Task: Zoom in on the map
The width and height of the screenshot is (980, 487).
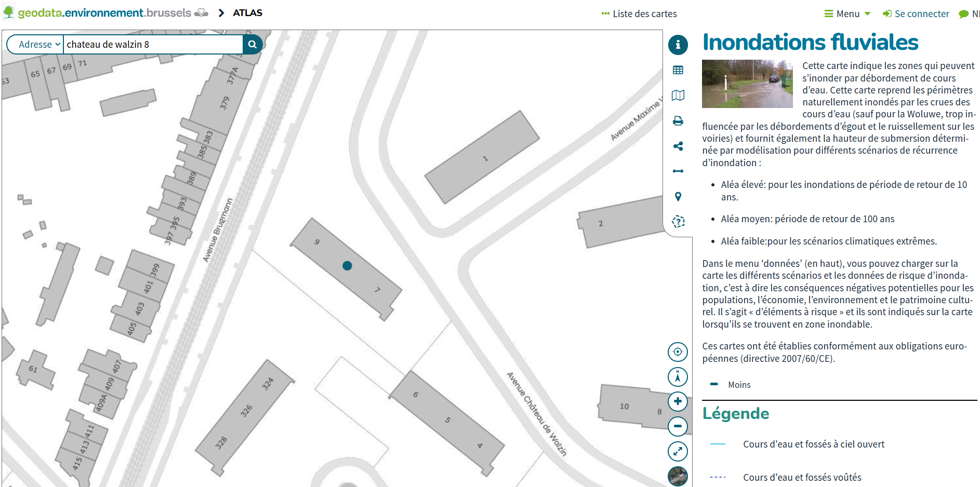Action: (678, 401)
